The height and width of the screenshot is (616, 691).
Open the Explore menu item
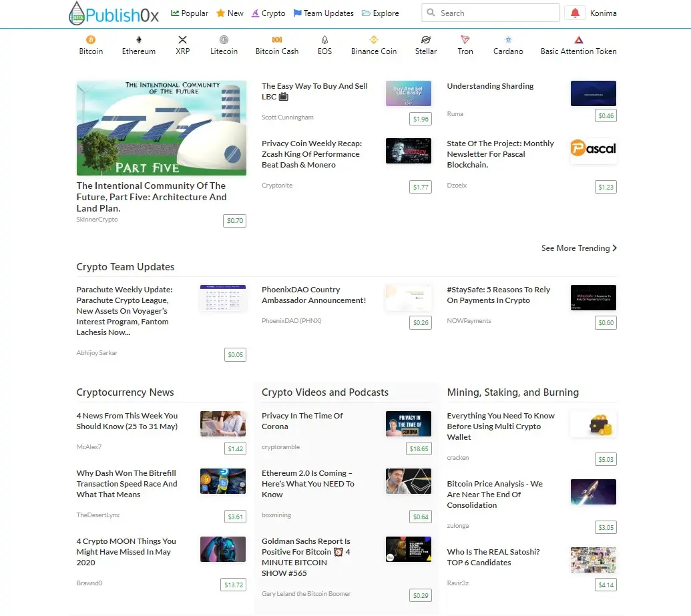[381, 13]
